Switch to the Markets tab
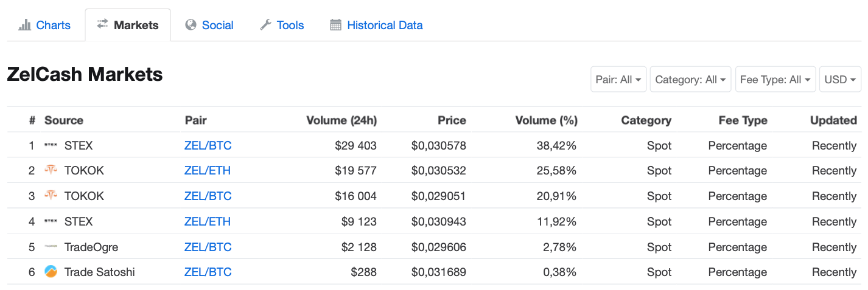The width and height of the screenshot is (868, 290). pos(128,25)
